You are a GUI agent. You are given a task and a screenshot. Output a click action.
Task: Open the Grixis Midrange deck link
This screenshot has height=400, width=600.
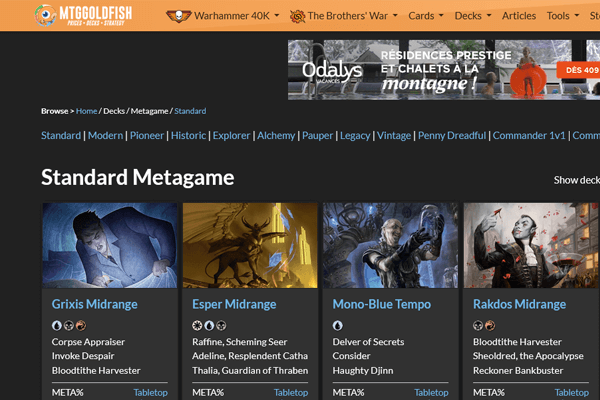pyautogui.click(x=95, y=304)
